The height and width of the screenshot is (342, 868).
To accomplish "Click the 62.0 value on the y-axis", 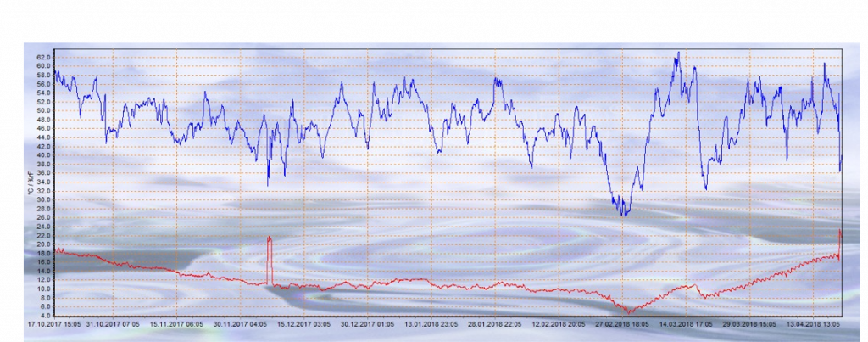I will point(43,58).
